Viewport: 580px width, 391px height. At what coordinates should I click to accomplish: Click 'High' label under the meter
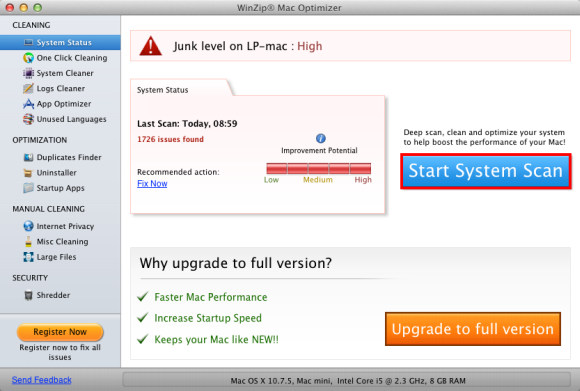pos(363,180)
